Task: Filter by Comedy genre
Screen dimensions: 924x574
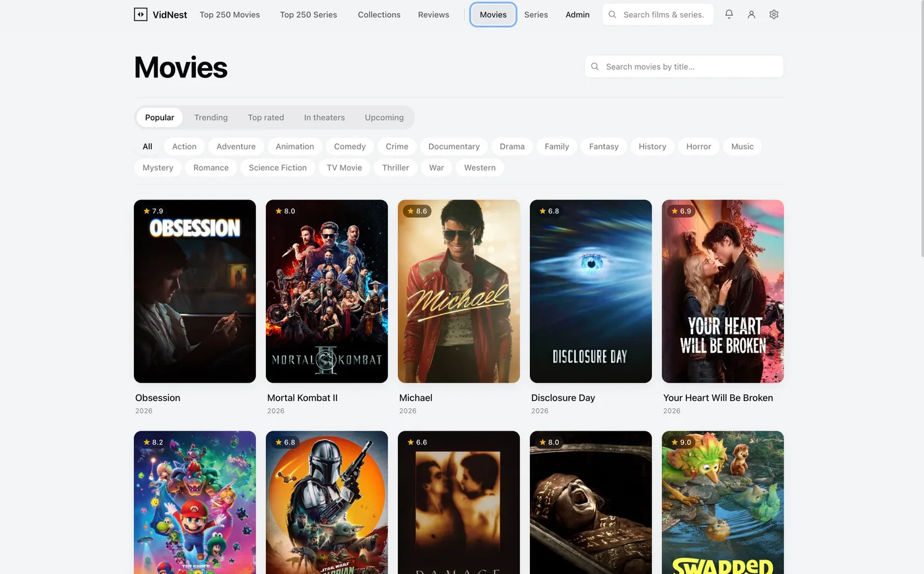Action: [x=350, y=147]
